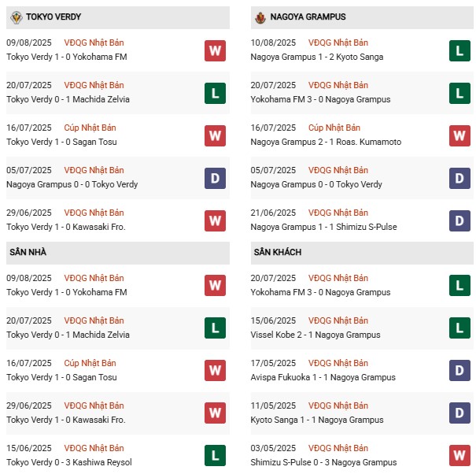476x474 pixels.
Task: Click W badge for Tokyo Verdy vs Yokohama FM 09/08
Action: click(215, 50)
